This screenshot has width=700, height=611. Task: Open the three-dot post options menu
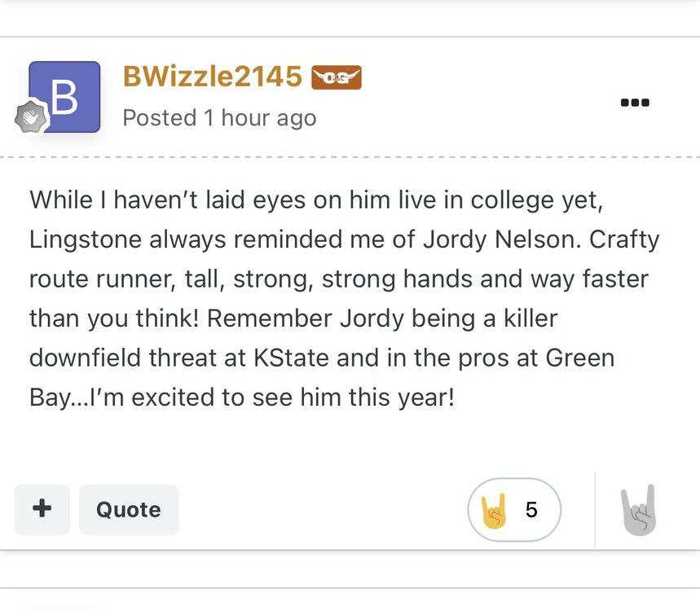634,103
